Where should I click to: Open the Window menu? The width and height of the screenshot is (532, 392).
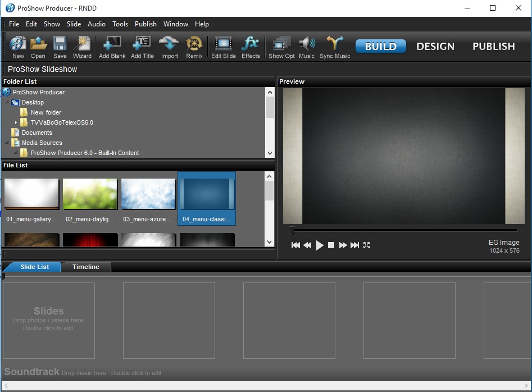pos(176,24)
